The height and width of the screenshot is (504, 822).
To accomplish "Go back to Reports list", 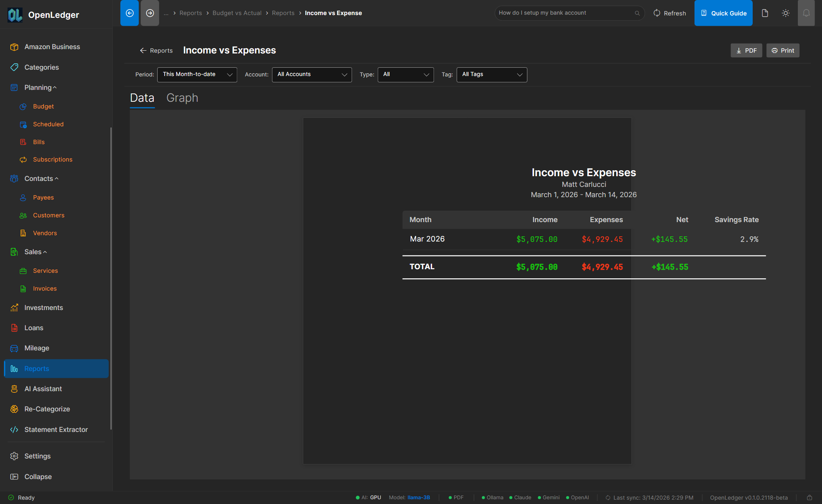I will point(156,50).
